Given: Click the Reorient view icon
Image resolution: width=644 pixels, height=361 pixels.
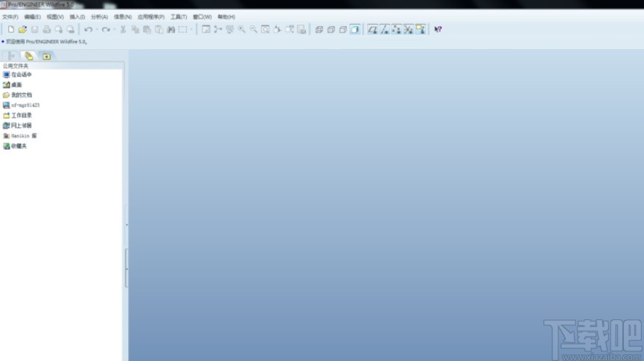Looking at the screenshot, I should tap(277, 29).
